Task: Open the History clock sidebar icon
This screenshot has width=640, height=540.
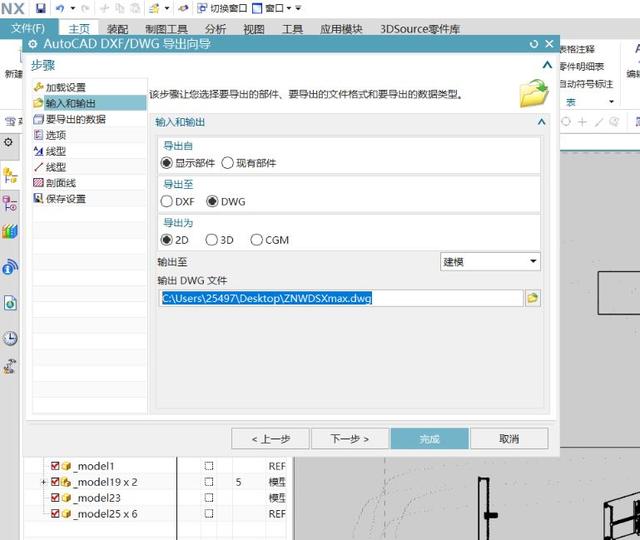Action: point(10,338)
